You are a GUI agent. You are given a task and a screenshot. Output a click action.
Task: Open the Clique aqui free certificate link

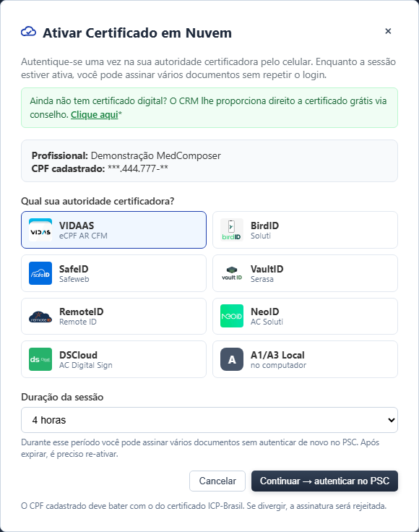pyautogui.click(x=94, y=115)
